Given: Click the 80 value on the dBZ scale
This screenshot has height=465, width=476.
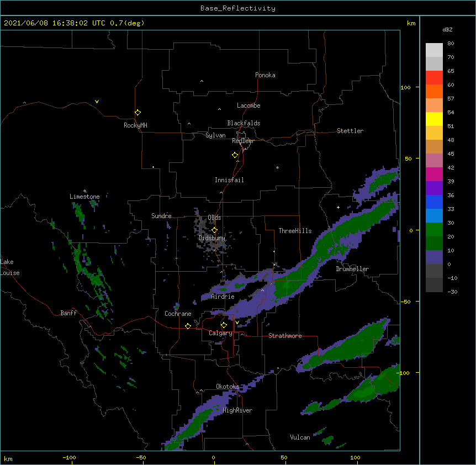Looking at the screenshot, I should [451, 44].
